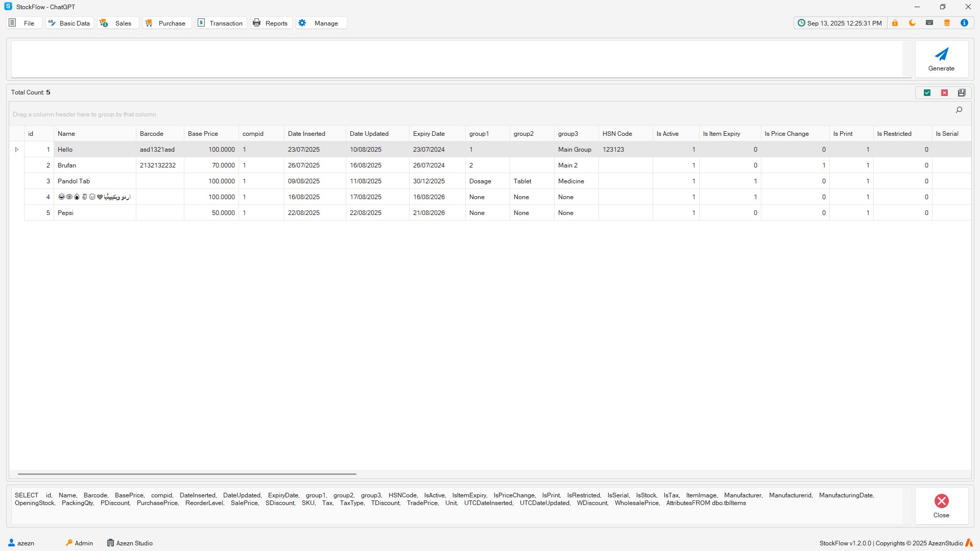This screenshot has height=551, width=980.
Task: Open the Transaction menu
Action: 221,23
